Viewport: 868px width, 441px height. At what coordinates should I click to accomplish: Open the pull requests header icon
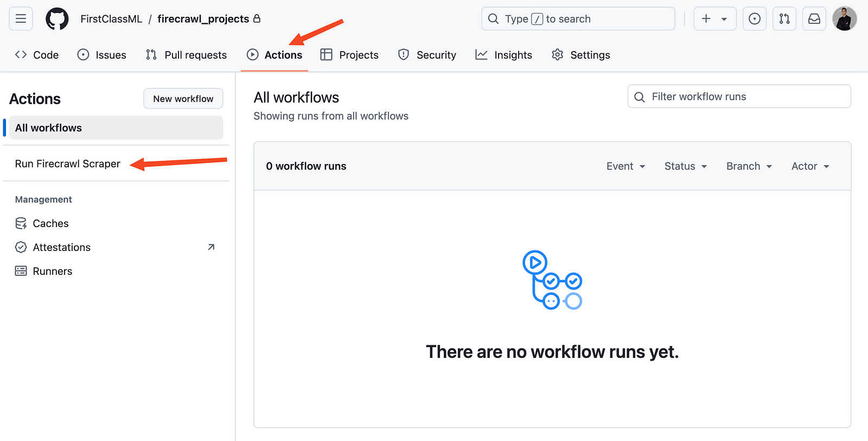784,19
